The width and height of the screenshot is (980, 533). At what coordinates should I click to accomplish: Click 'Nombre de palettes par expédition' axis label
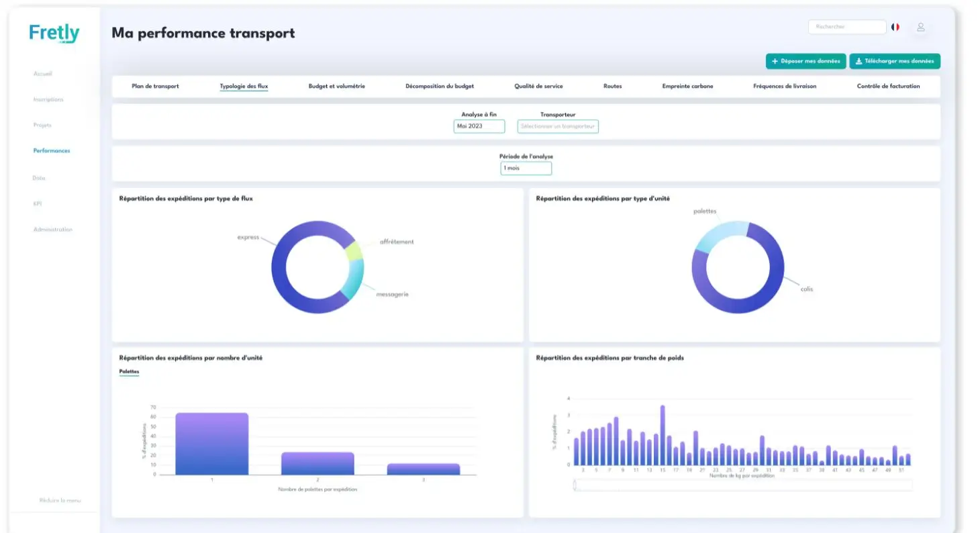tap(317, 489)
